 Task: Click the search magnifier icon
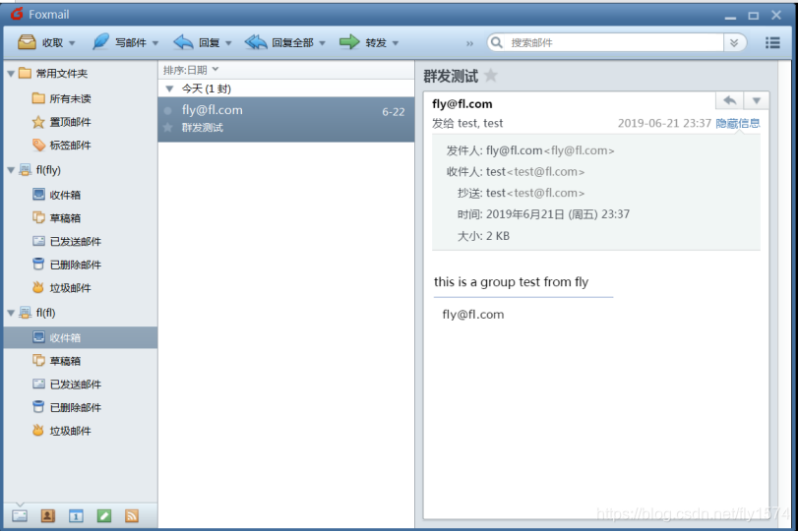pos(496,42)
